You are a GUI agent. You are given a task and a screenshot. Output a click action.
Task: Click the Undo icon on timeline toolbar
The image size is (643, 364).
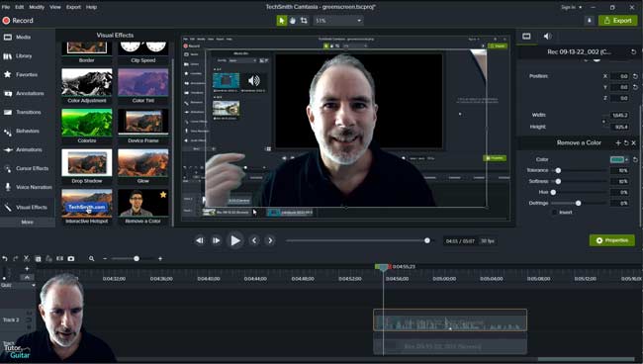pos(5,258)
